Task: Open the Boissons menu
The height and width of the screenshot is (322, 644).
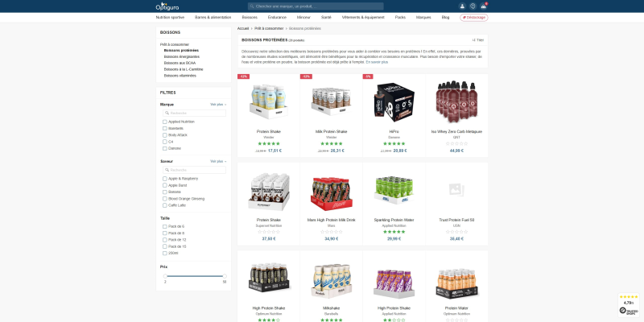Action: pos(250,18)
